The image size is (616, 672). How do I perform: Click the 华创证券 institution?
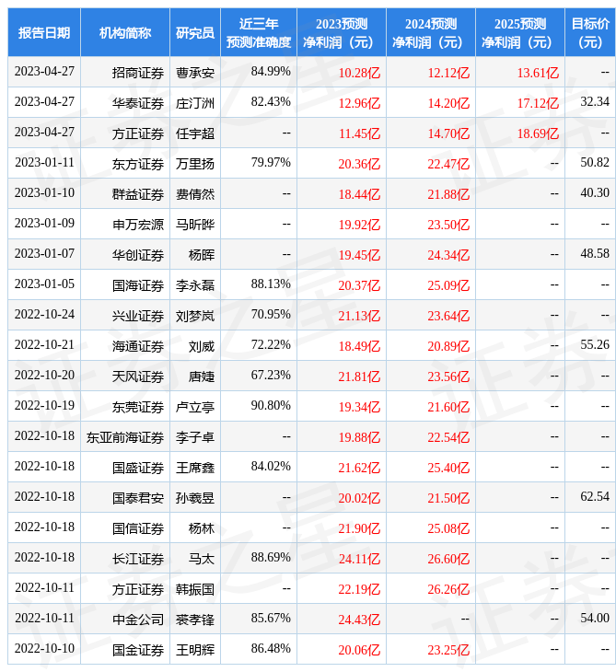[138, 255]
